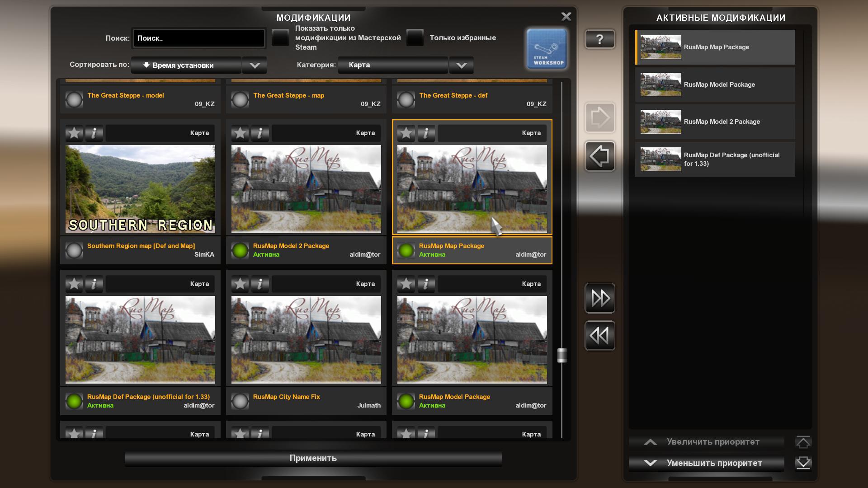Viewport: 868px width, 488px height.
Task: Toggle star favorite on RusMap Map Package
Action: coord(407,131)
